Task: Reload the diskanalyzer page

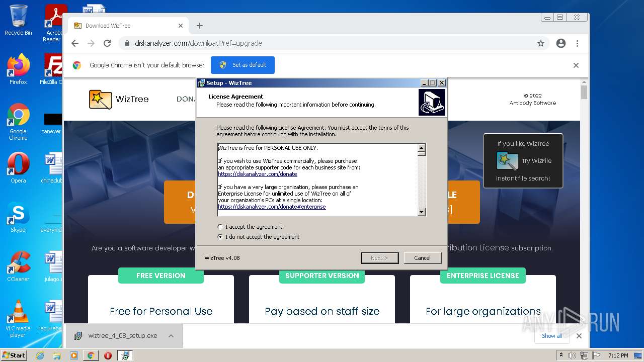Action: (x=107, y=43)
